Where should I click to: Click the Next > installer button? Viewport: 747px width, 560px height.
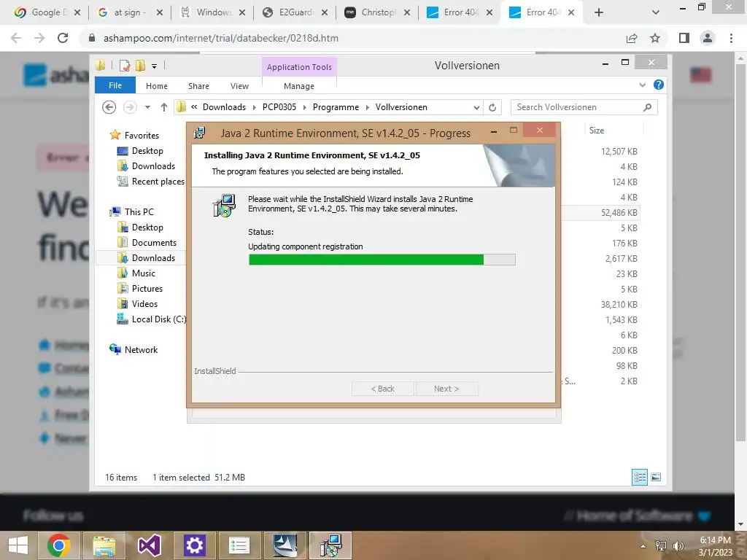coord(447,389)
